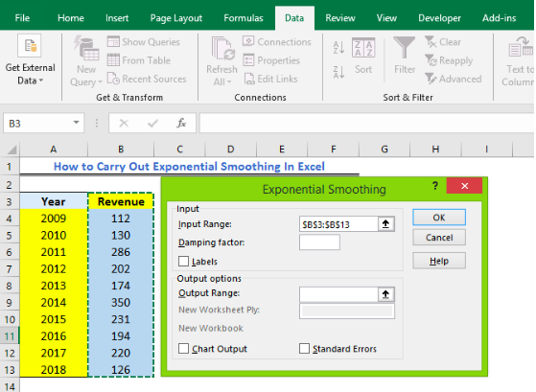Click OK in Exponential Smoothing dialog
The height and width of the screenshot is (392, 536).
439,218
